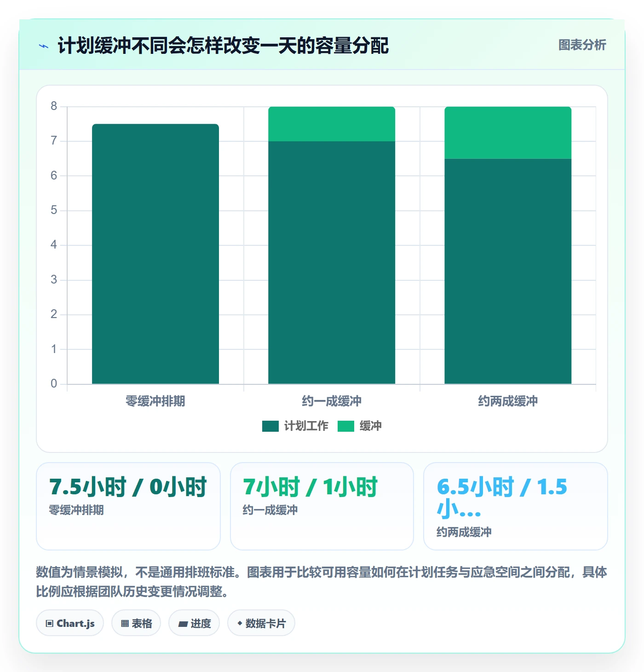Select the 数据卡片 tag chip
The height and width of the screenshot is (672, 644).
point(261,623)
